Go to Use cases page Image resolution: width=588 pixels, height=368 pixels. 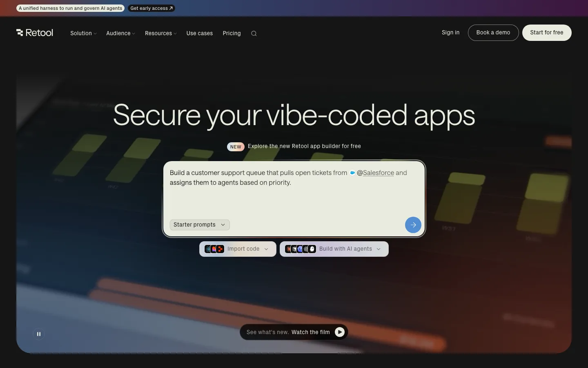point(200,33)
